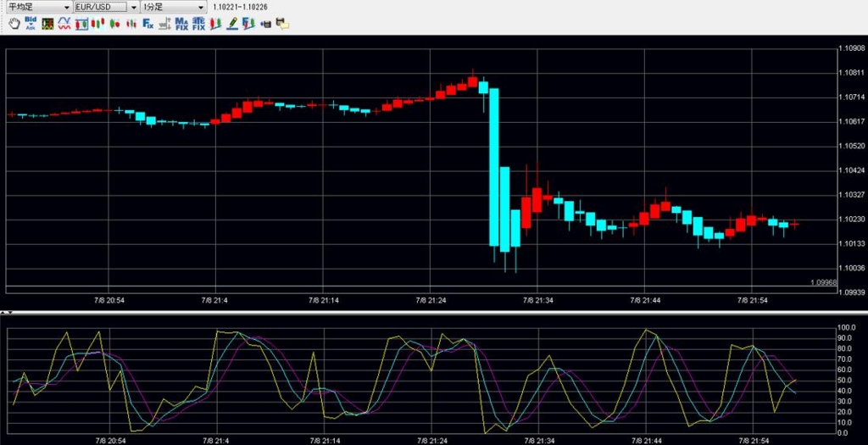This screenshot has width=868, height=445.
Task: Click inside the EUR/USD combo box field
Action: tap(100, 7)
